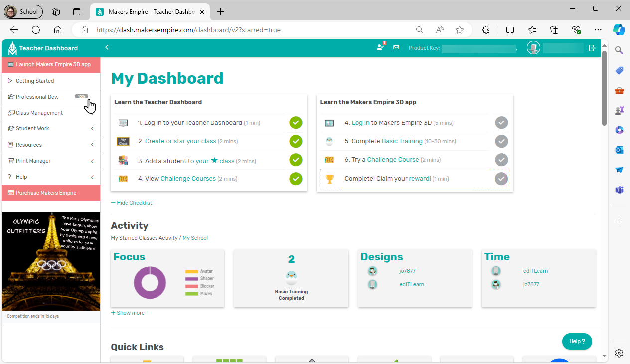Viewport: 630px width, 364px height.
Task: Toggle the checkmark for Create or star your class
Action: (296, 141)
